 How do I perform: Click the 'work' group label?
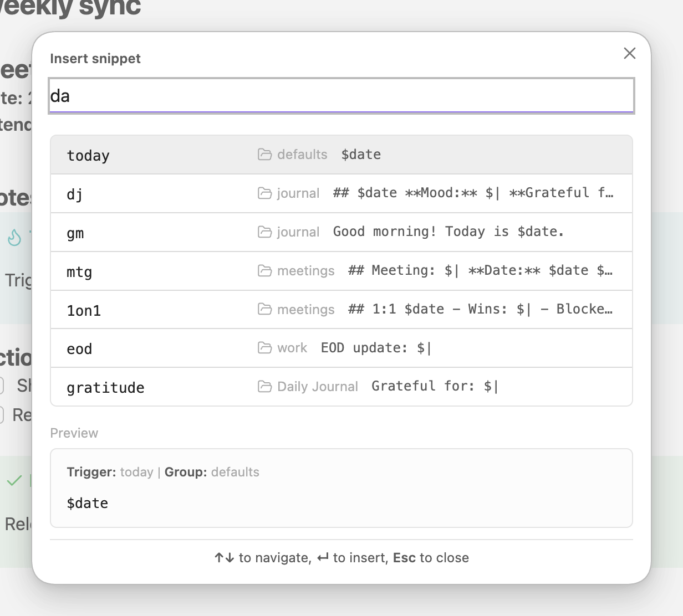coord(292,348)
